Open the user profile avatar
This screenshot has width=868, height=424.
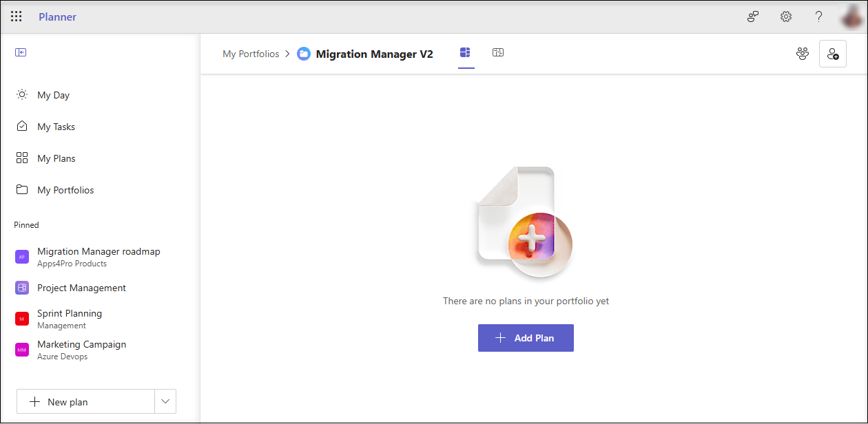(852, 17)
